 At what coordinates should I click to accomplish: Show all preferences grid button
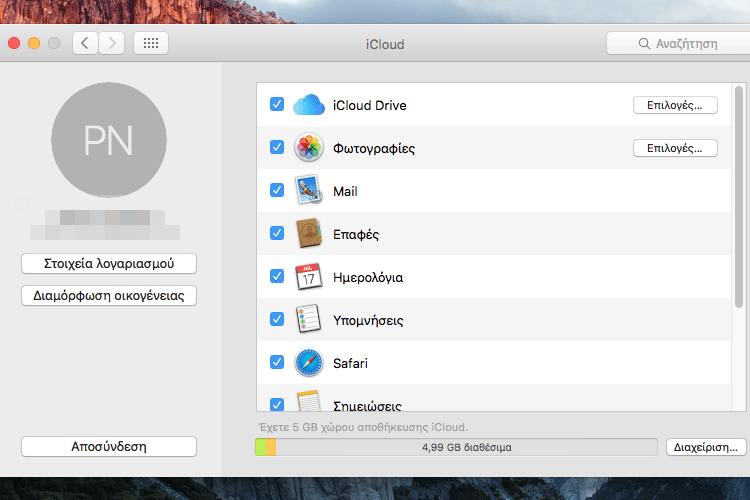coord(151,44)
